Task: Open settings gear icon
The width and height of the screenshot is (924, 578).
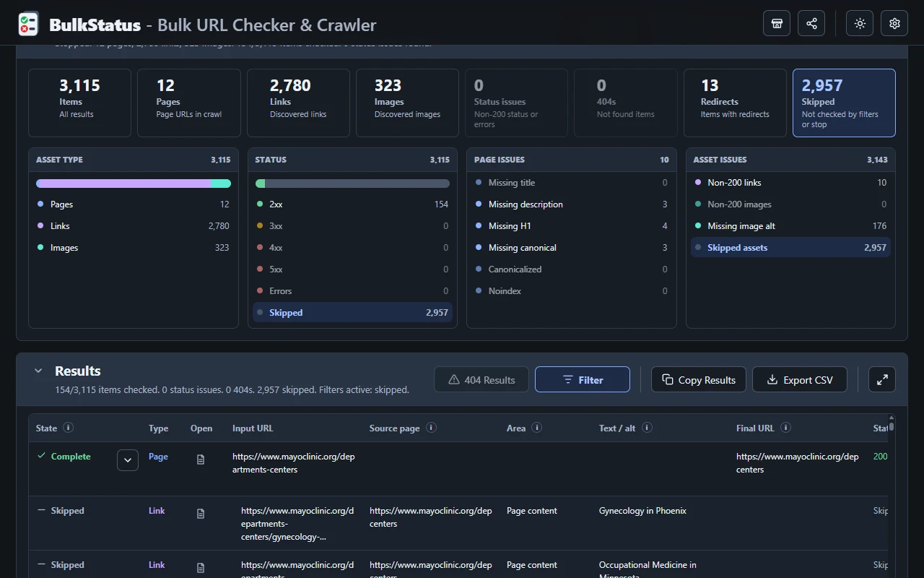Action: (x=894, y=23)
